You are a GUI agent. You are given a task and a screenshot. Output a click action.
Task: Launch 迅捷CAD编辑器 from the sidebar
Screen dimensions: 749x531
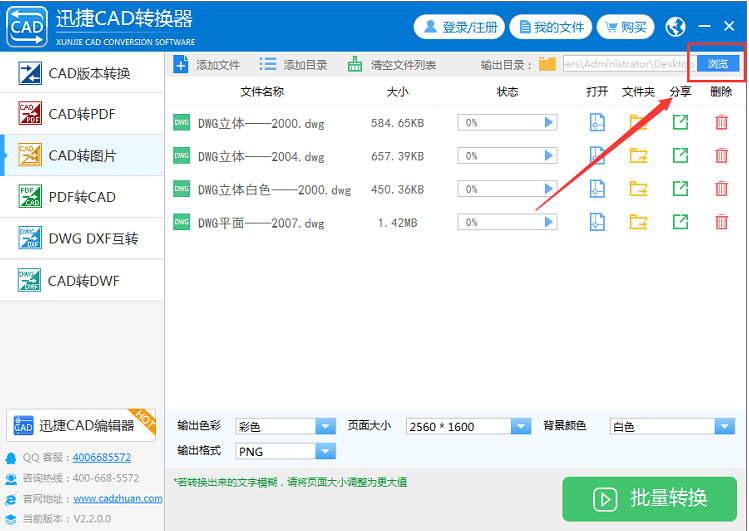[81, 425]
